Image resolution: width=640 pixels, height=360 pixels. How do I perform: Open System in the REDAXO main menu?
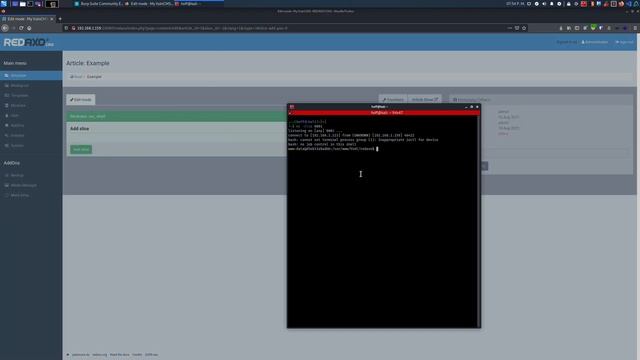[31, 145]
